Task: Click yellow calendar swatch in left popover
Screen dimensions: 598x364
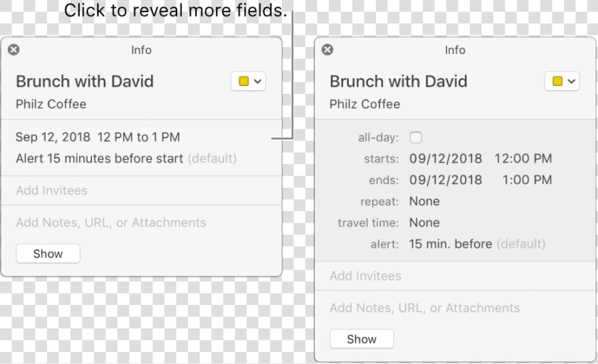Action: (x=243, y=81)
